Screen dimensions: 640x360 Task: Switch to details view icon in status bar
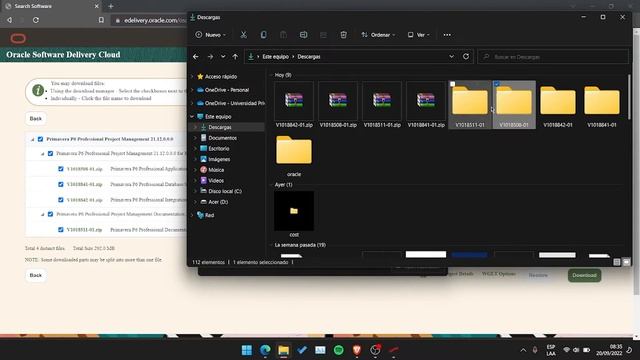pyautogui.click(x=617, y=262)
